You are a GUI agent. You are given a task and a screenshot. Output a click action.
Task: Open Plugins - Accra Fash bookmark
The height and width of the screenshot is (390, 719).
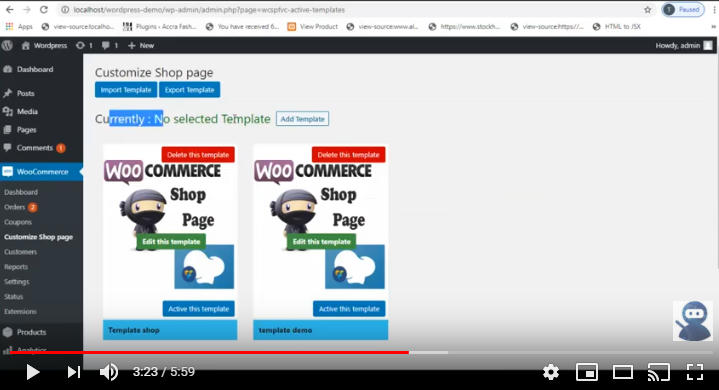(160, 27)
